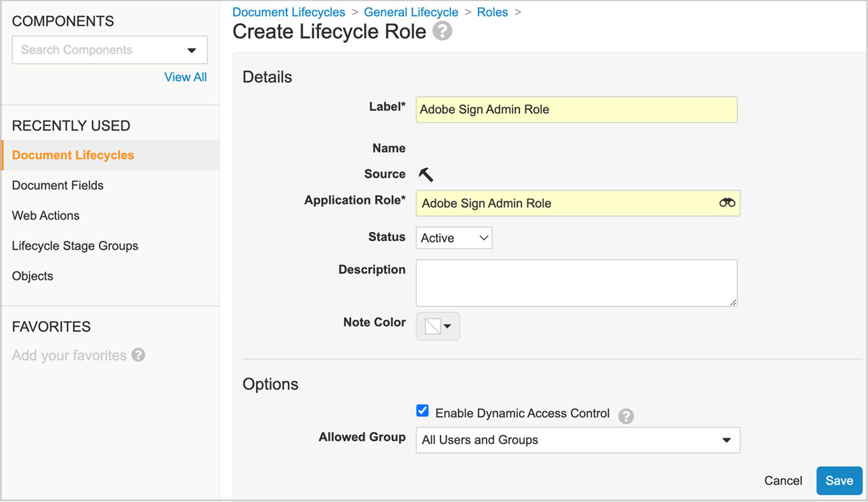Open the Status dropdown showing Active
The height and width of the screenshot is (502, 868).
click(x=454, y=238)
